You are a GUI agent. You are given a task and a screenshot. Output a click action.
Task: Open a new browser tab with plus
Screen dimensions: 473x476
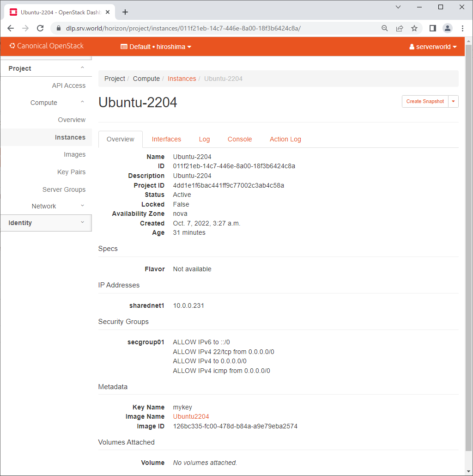(x=125, y=12)
